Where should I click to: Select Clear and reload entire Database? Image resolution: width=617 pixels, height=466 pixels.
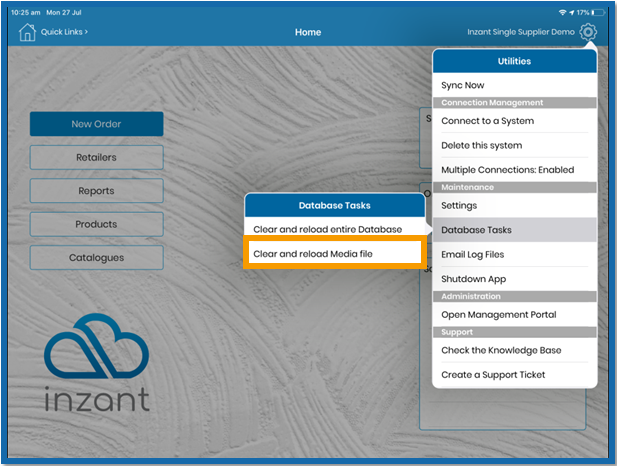click(x=334, y=229)
